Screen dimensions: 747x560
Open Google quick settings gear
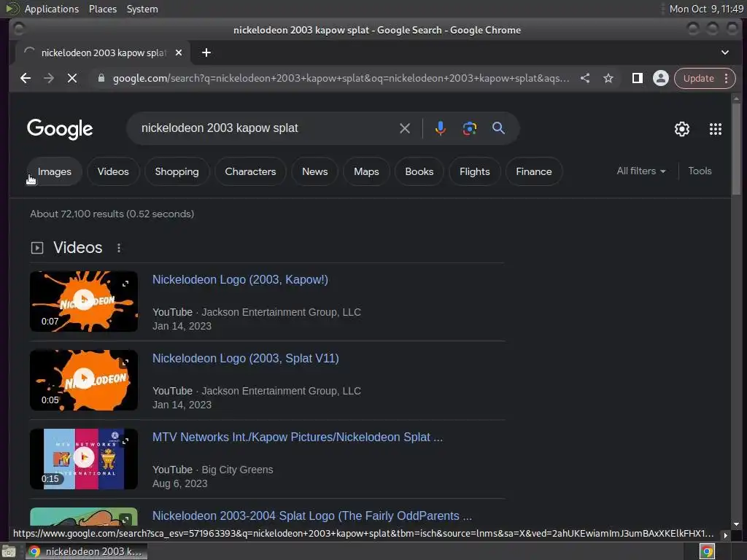click(x=682, y=129)
